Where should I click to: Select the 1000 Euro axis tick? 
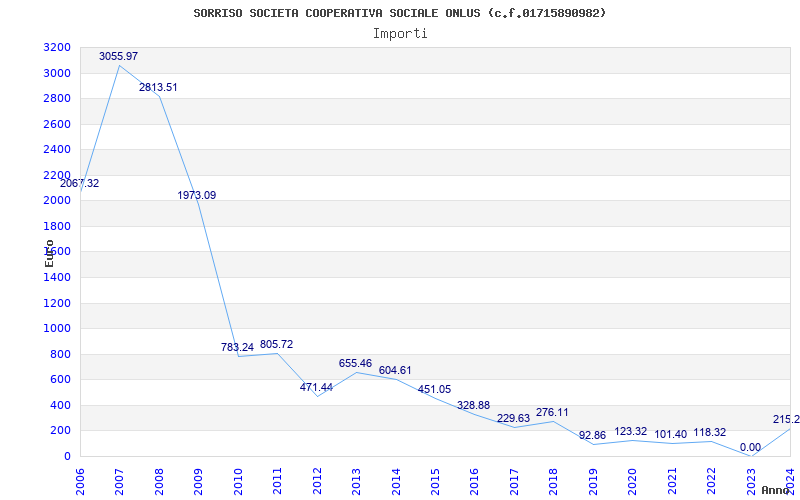57,329
